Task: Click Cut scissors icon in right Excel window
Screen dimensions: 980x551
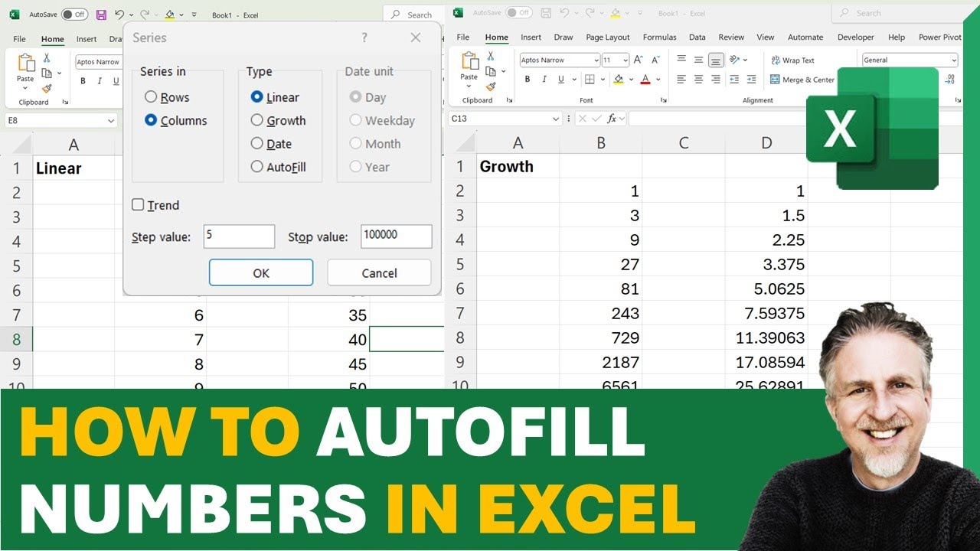Action: click(490, 56)
